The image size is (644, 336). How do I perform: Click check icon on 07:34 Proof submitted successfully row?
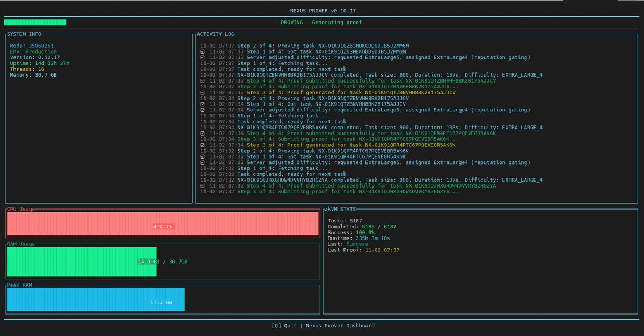[202, 133]
